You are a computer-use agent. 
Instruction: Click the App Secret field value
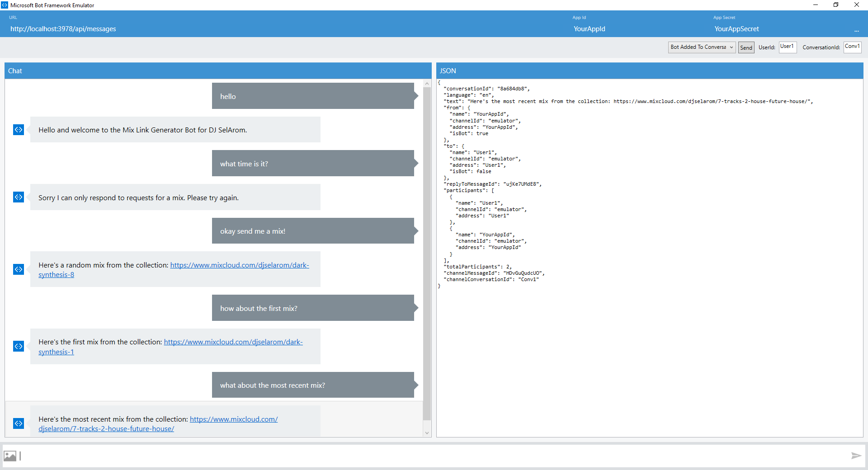736,29
